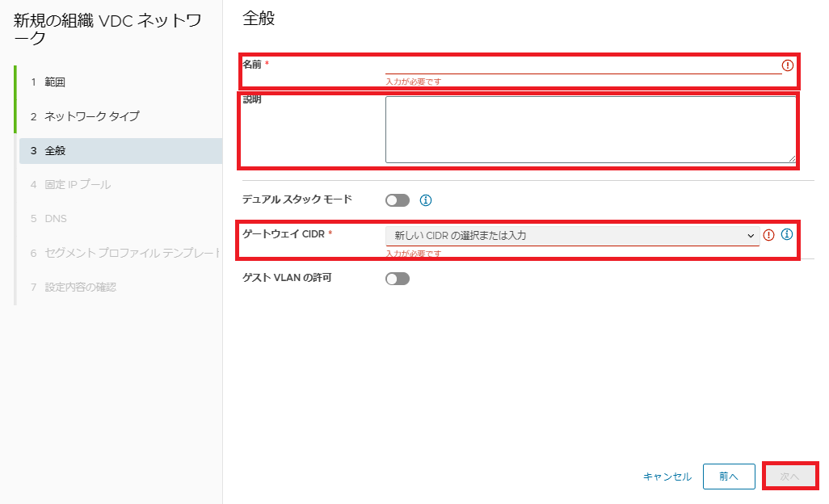Focus the 名前 text input field
This screenshot has width=829, height=504.
pyautogui.click(x=583, y=65)
